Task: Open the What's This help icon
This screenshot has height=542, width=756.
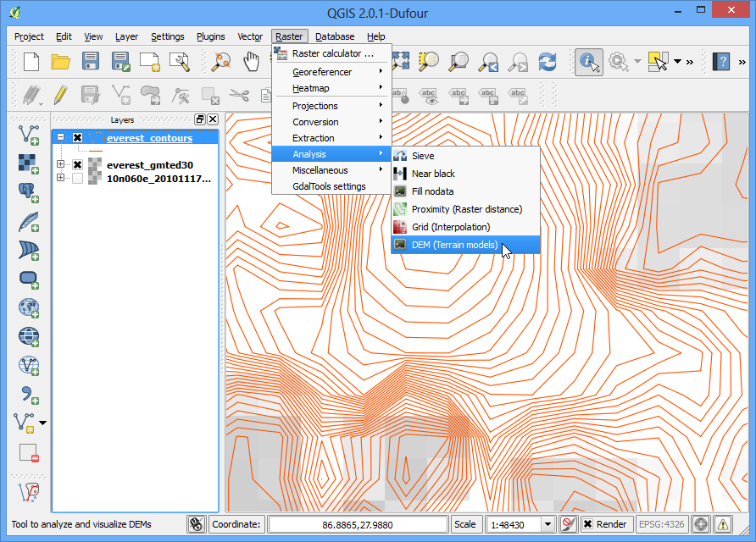Action: pyautogui.click(x=720, y=62)
